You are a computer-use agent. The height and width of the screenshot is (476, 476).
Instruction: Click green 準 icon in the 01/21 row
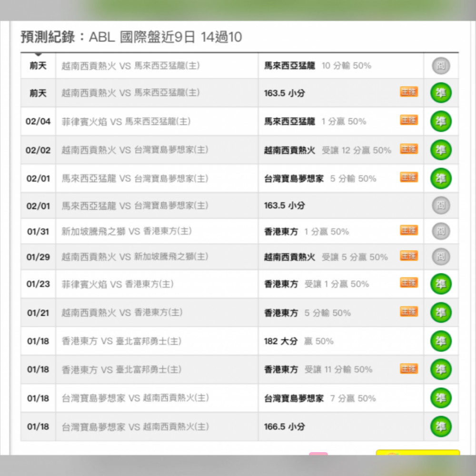tap(441, 313)
